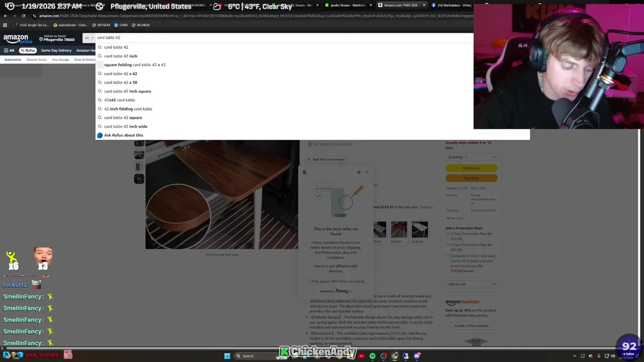This screenshot has height=362, width=644.
Task: Select suggestion 'card table 42 x 30'
Action: [121, 82]
